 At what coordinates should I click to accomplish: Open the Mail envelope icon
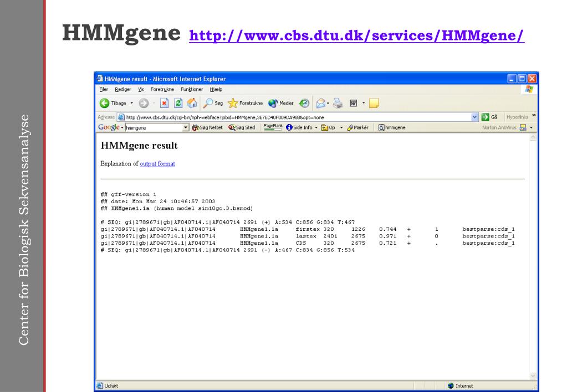pos(320,104)
